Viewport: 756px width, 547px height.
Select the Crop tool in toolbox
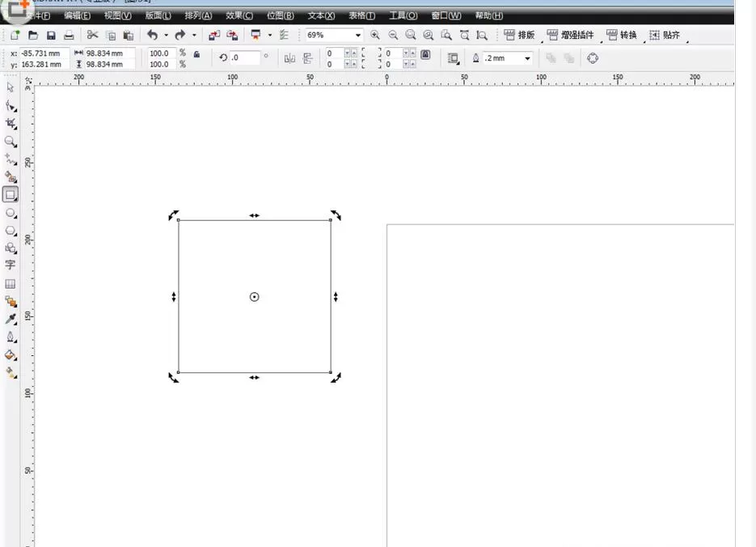(x=11, y=124)
